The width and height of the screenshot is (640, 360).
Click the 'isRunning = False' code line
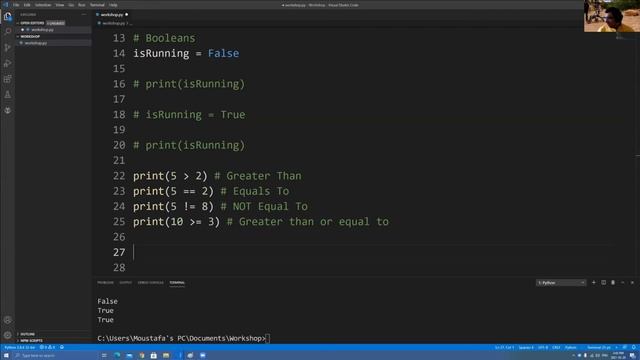186,53
